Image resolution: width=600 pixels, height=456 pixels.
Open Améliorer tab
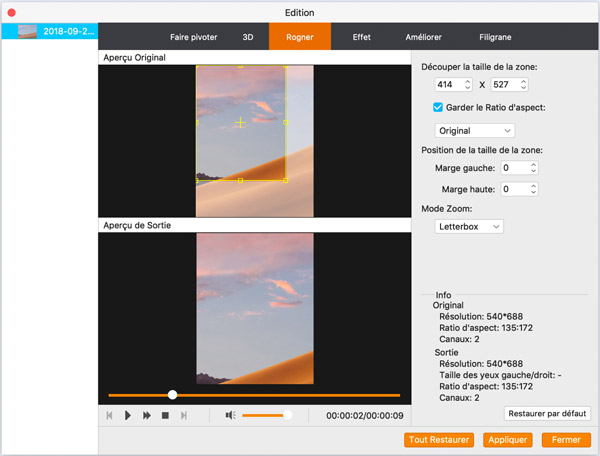pyautogui.click(x=424, y=37)
